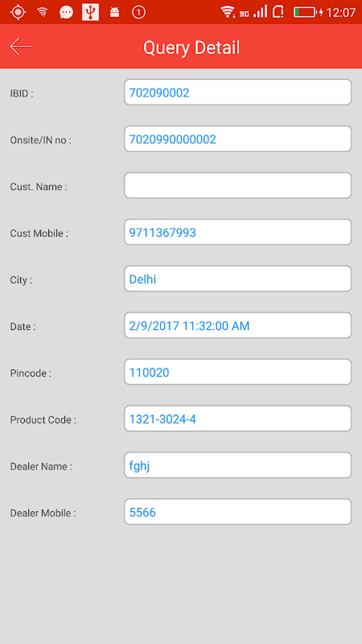
Task: Tap the circled number one notification icon
Action: 138,13
